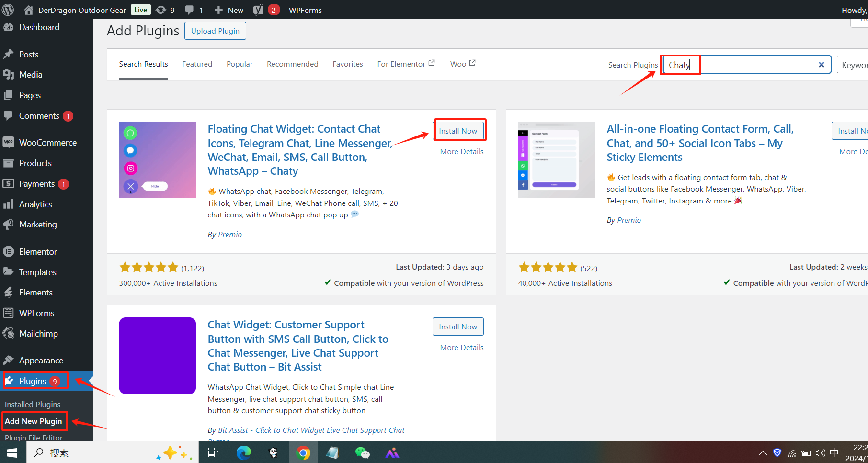
Task: Install Now the Chaty floating chat plugin
Action: point(459,130)
